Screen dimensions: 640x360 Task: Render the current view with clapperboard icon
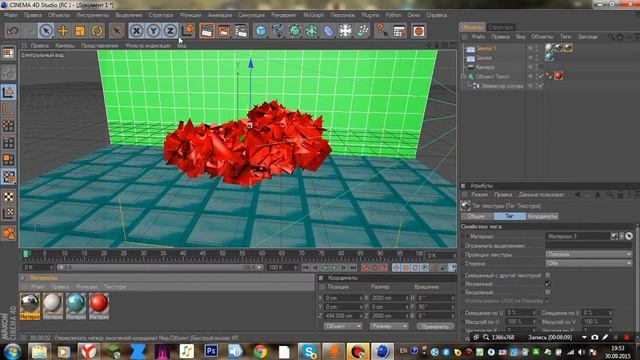tap(207, 31)
